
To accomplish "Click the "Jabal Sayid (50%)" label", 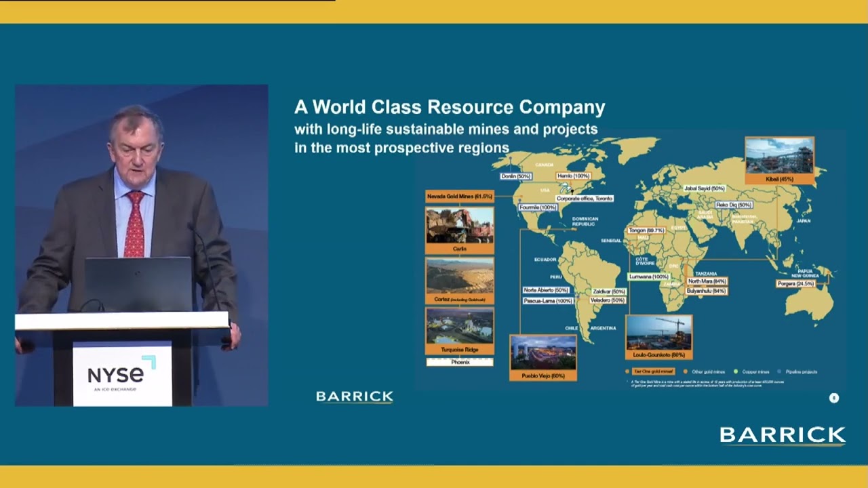I will (705, 188).
